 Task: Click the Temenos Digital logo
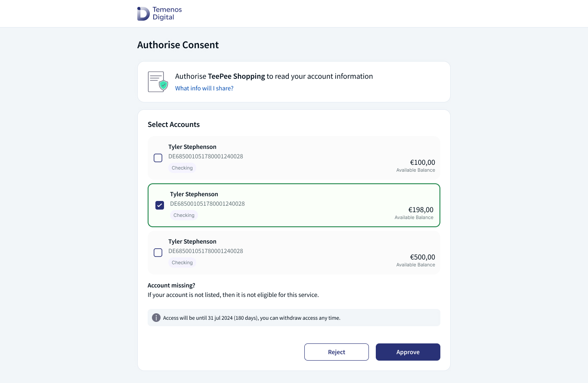tap(159, 14)
